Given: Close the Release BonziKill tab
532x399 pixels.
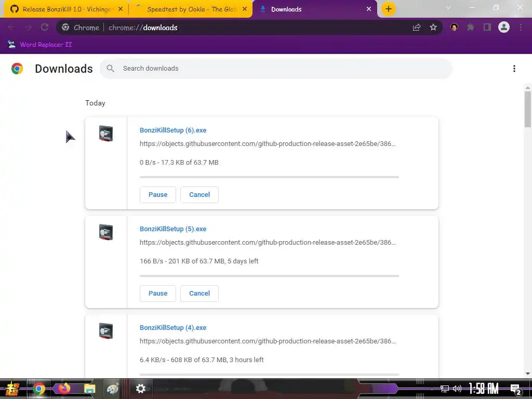Looking at the screenshot, I should [121, 9].
